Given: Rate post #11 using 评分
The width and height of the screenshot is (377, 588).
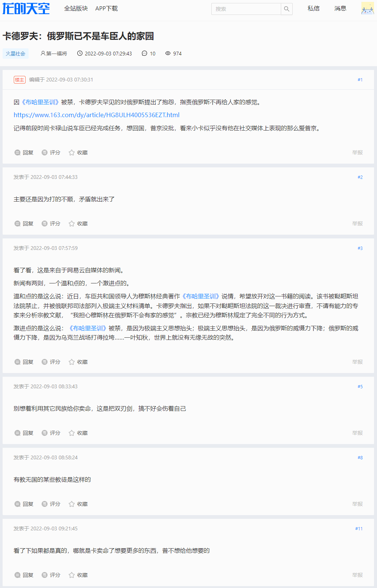Looking at the screenshot, I should click(51, 575).
